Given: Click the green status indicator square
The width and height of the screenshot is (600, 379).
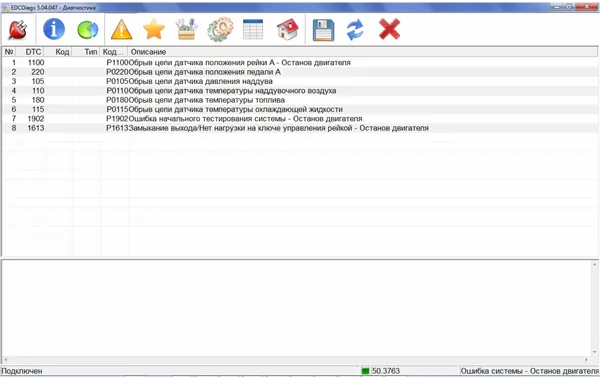Looking at the screenshot, I should pos(365,371).
